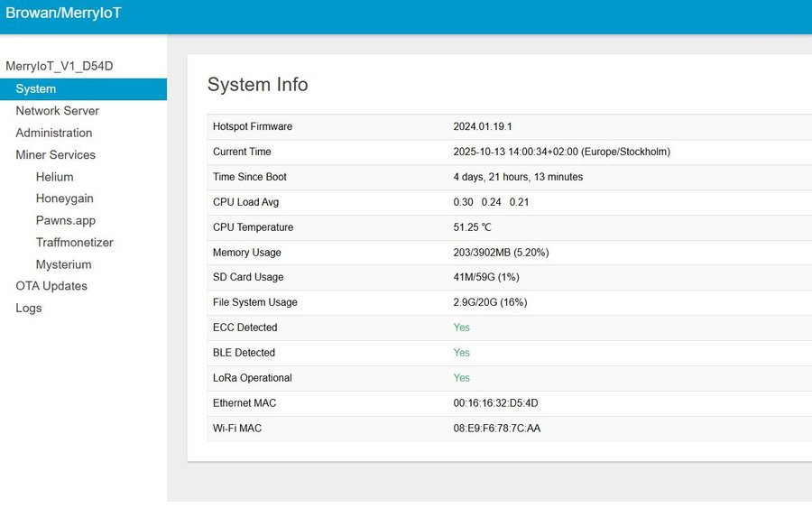Click the System Info heading
Screen dimensions: 812x517
[x=257, y=85]
